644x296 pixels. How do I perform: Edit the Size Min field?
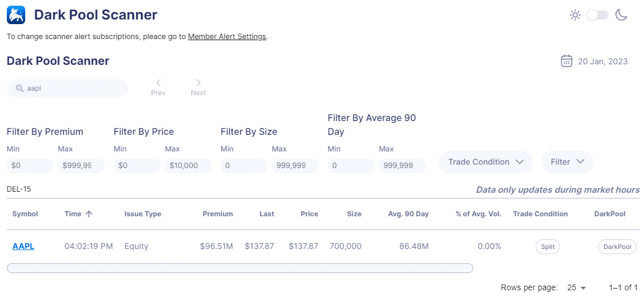pos(244,166)
